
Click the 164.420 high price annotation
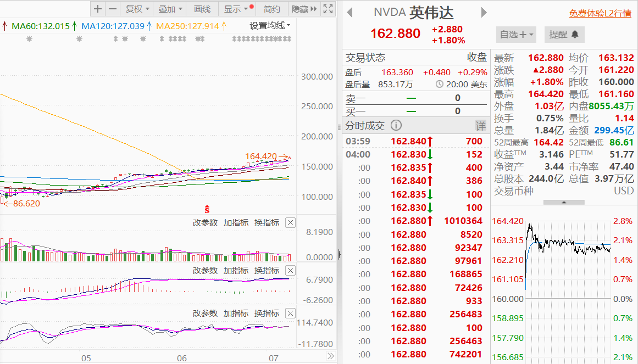click(261, 156)
